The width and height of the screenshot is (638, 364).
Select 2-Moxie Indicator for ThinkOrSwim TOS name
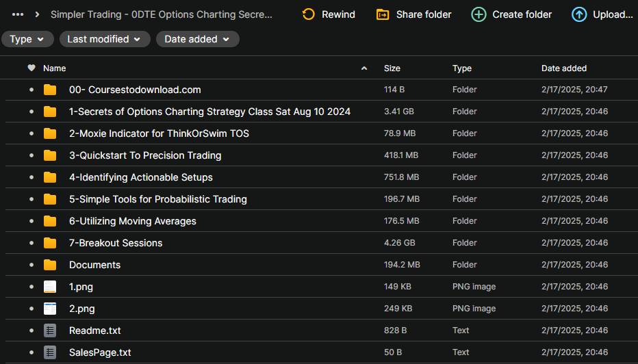coord(159,133)
